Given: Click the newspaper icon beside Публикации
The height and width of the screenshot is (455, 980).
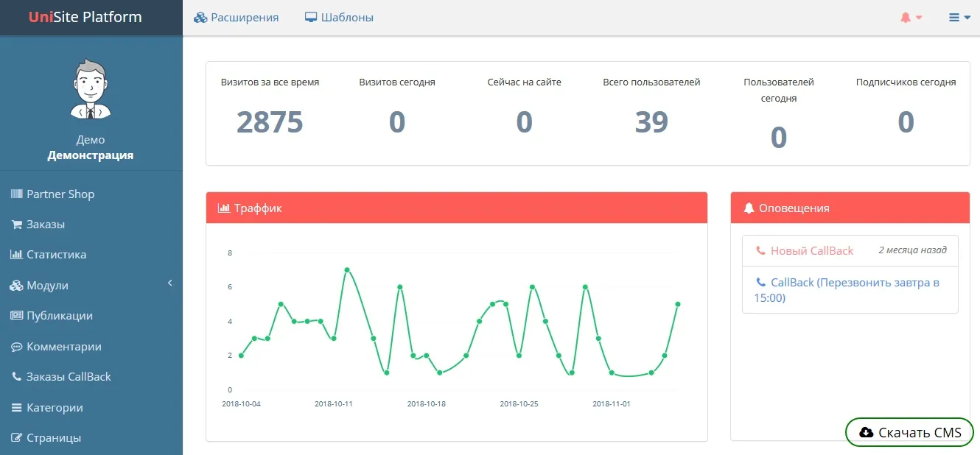Looking at the screenshot, I should (16, 316).
